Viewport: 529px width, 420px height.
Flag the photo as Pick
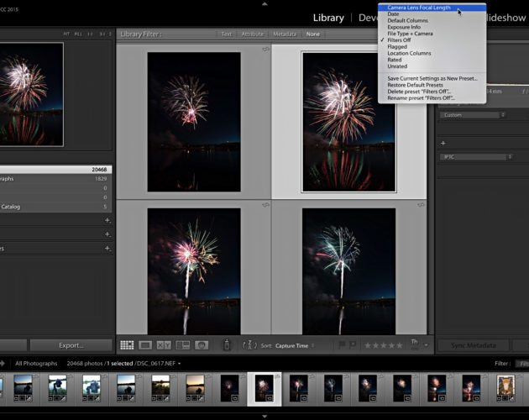(342, 345)
